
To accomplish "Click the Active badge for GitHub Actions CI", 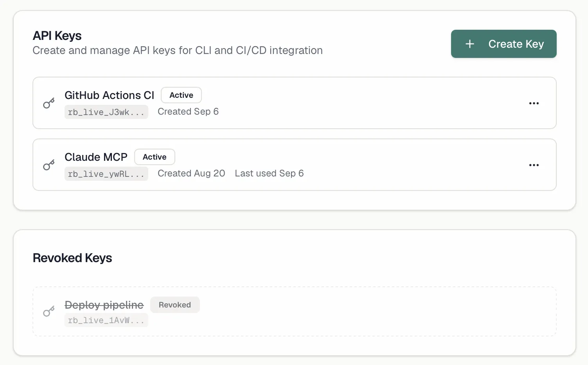I will point(181,95).
